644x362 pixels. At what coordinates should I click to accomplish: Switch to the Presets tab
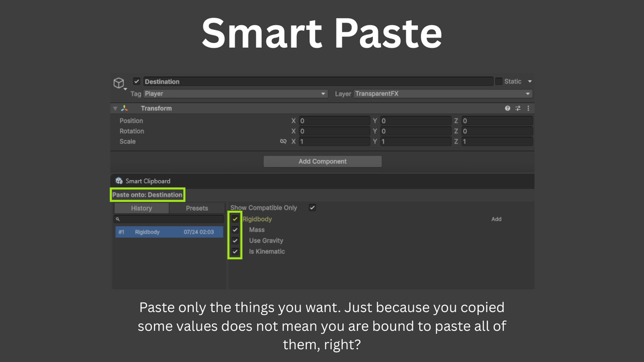point(197,208)
